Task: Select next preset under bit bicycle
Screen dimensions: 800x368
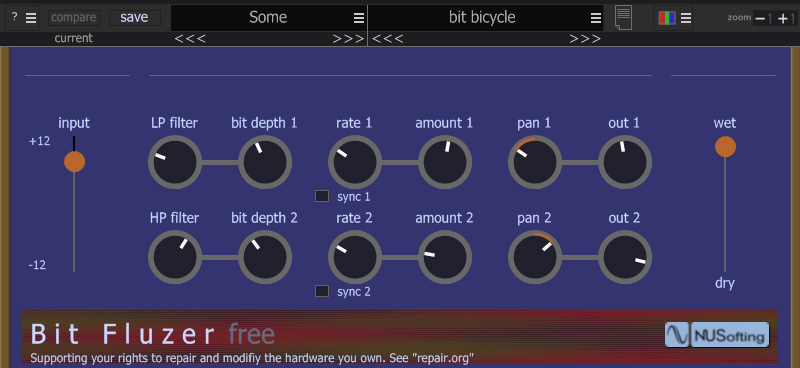Action: pyautogui.click(x=585, y=39)
